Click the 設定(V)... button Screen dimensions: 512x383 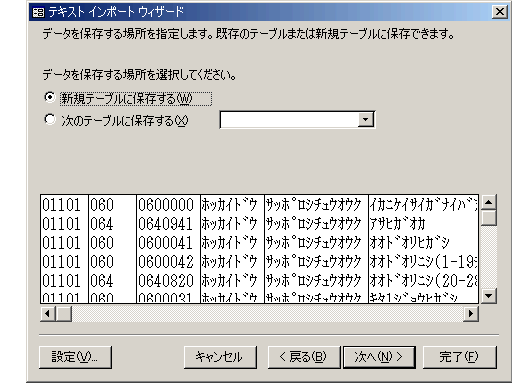coord(75,357)
